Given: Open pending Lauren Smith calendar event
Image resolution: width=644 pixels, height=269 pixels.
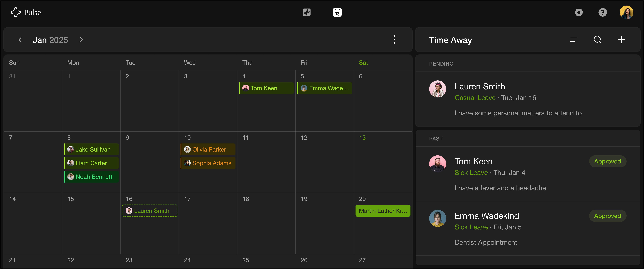Looking at the screenshot, I should coord(150,211).
